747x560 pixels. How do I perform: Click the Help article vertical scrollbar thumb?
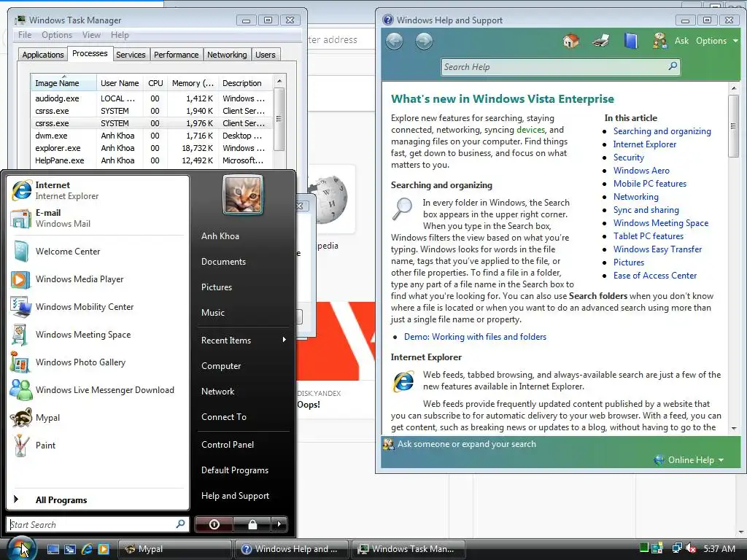(x=733, y=126)
